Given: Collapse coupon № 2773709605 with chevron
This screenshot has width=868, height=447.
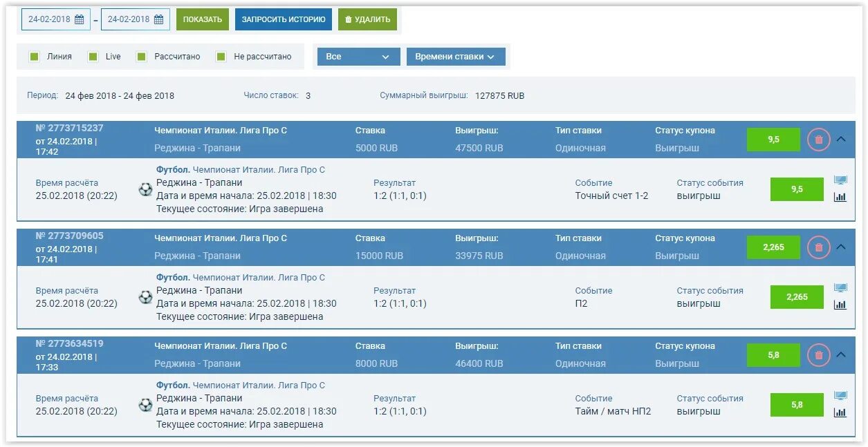Looking at the screenshot, I should (x=841, y=247).
